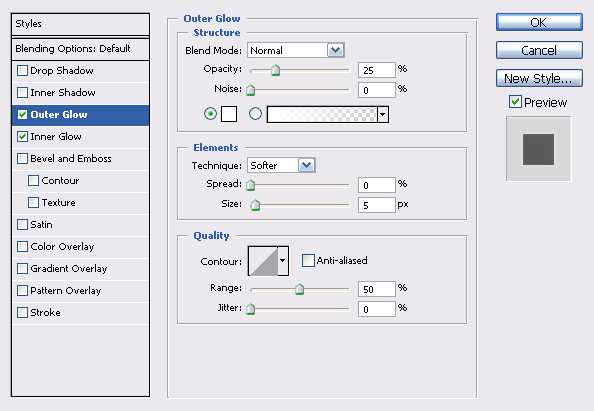
Task: Enable the Stroke checkbox
Action: (22, 312)
